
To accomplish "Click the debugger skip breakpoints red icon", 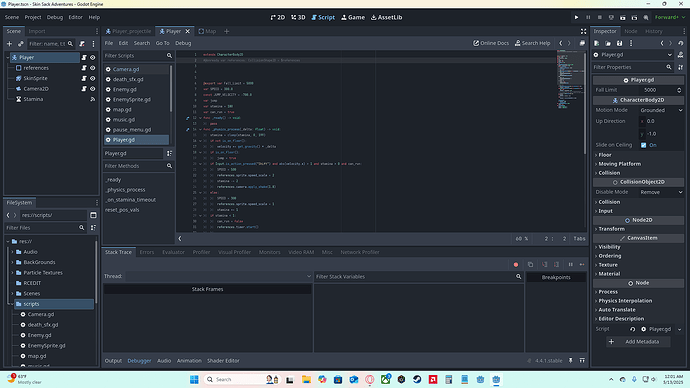I will (516, 264).
